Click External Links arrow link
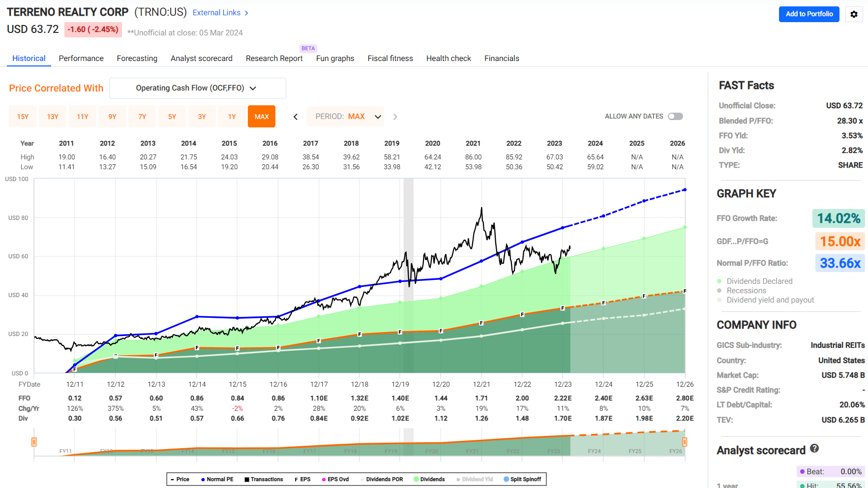The width and height of the screenshot is (868, 488). (220, 13)
